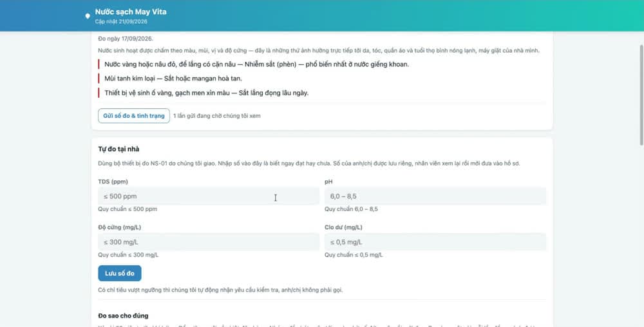Click the 'Quy chuẩn ≤ 300 mg/L' hint

(128, 255)
